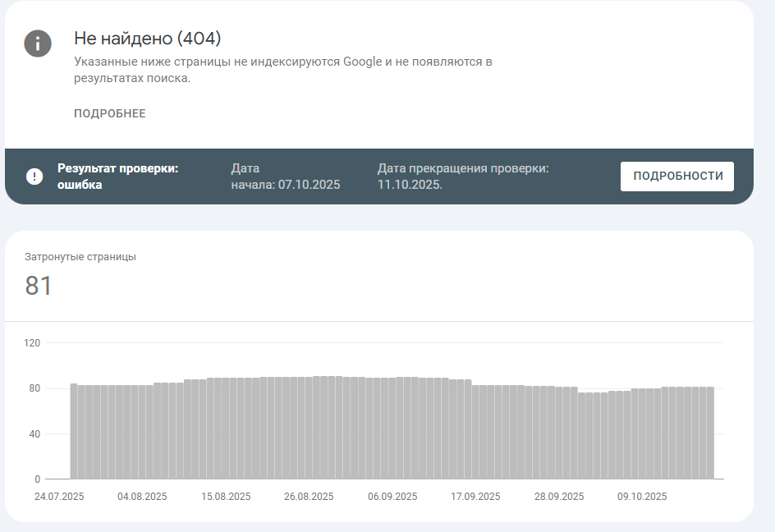The height and width of the screenshot is (532, 775).
Task: Click the last bar in the chart
Action: click(x=710, y=433)
